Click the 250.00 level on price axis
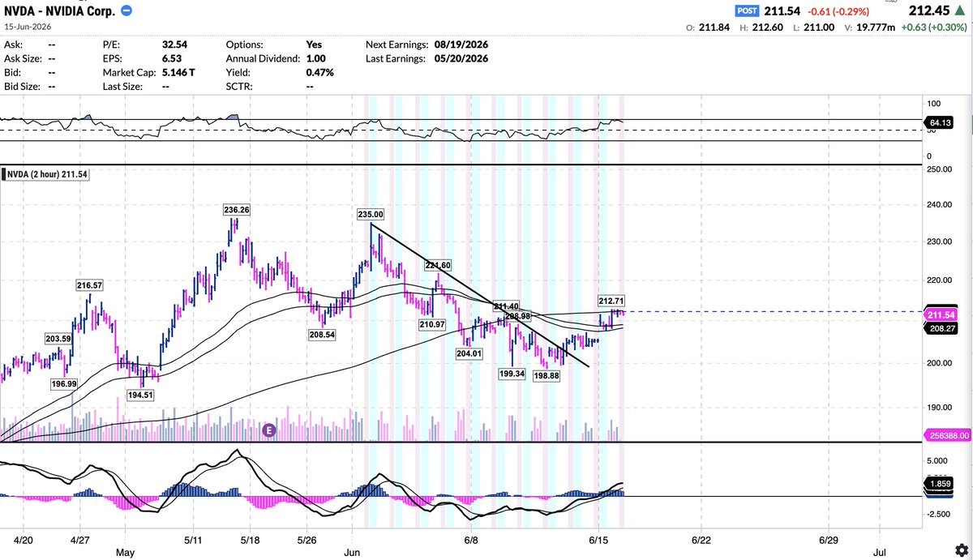This screenshot has height=560, width=973. (939, 169)
